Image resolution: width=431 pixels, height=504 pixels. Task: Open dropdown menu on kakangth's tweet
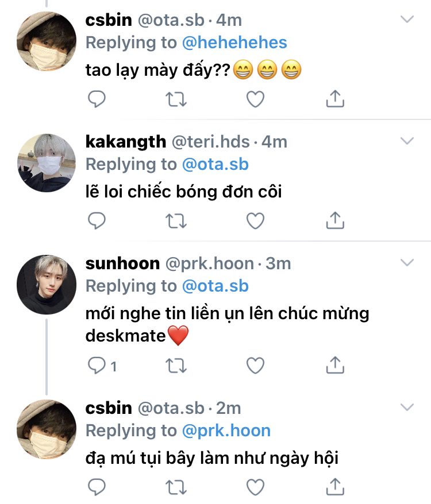[x=407, y=141]
